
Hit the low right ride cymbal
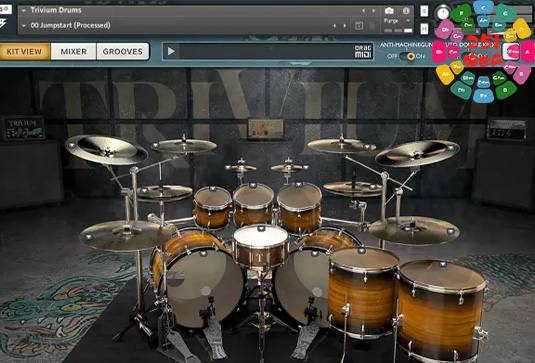(414, 231)
